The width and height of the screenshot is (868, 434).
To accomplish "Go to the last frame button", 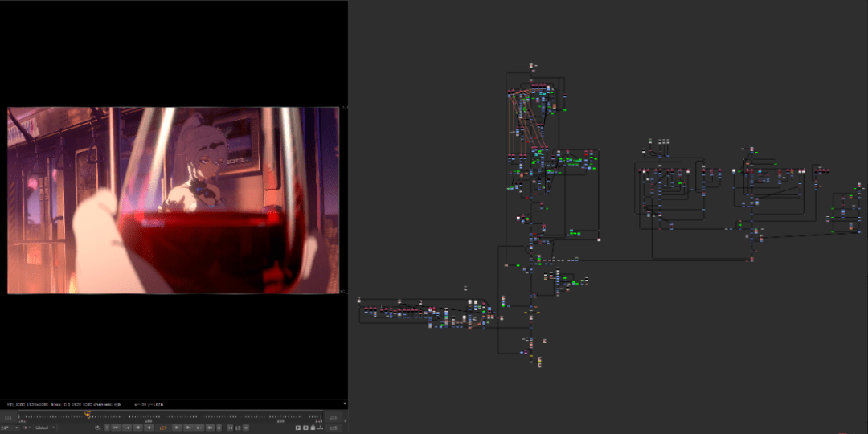I will pos(210,428).
